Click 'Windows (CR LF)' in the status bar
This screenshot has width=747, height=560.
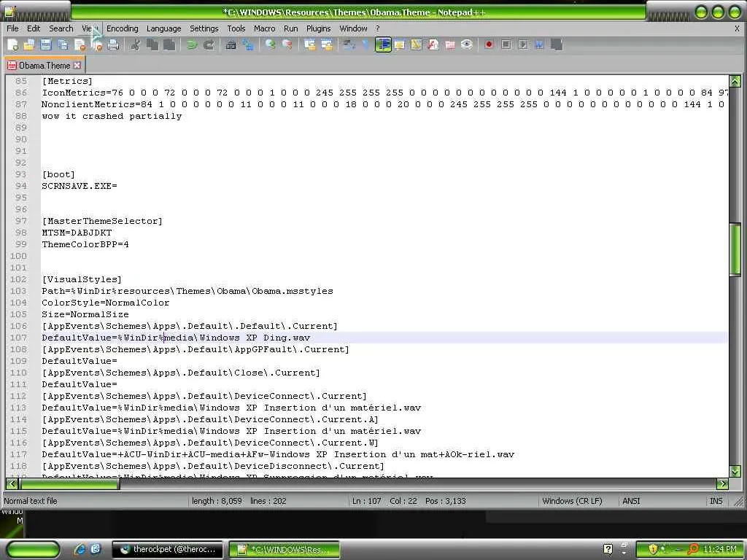(x=572, y=501)
